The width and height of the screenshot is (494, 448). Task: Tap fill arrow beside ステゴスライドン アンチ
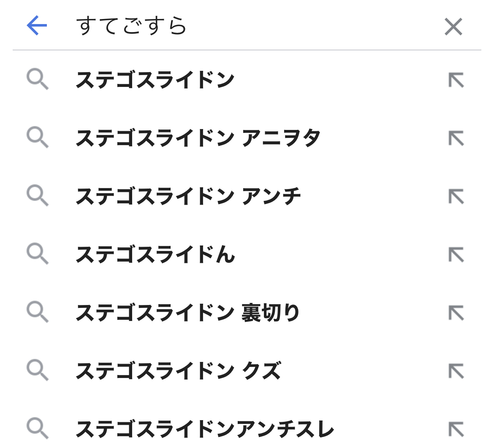[456, 196]
